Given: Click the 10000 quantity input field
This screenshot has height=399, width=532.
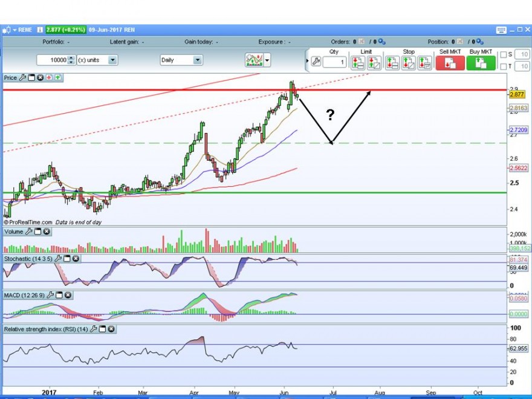Looking at the screenshot, I should (52, 60).
